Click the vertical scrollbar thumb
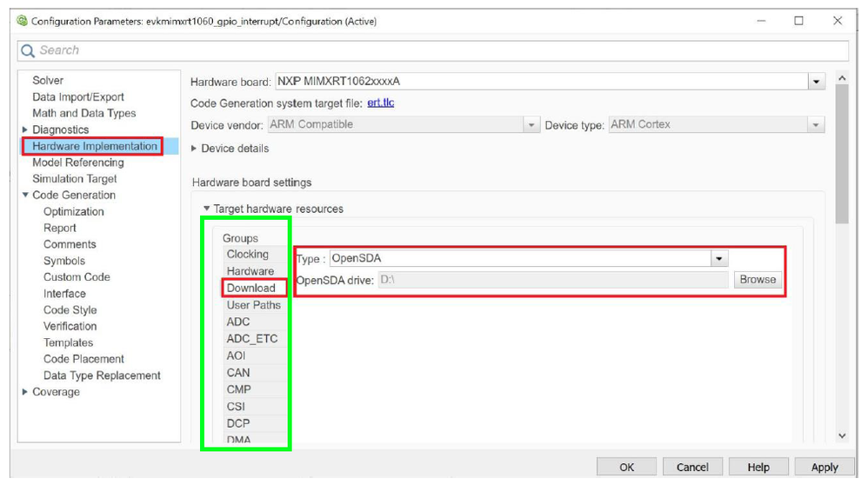The height and width of the screenshot is (485, 868). click(842, 155)
